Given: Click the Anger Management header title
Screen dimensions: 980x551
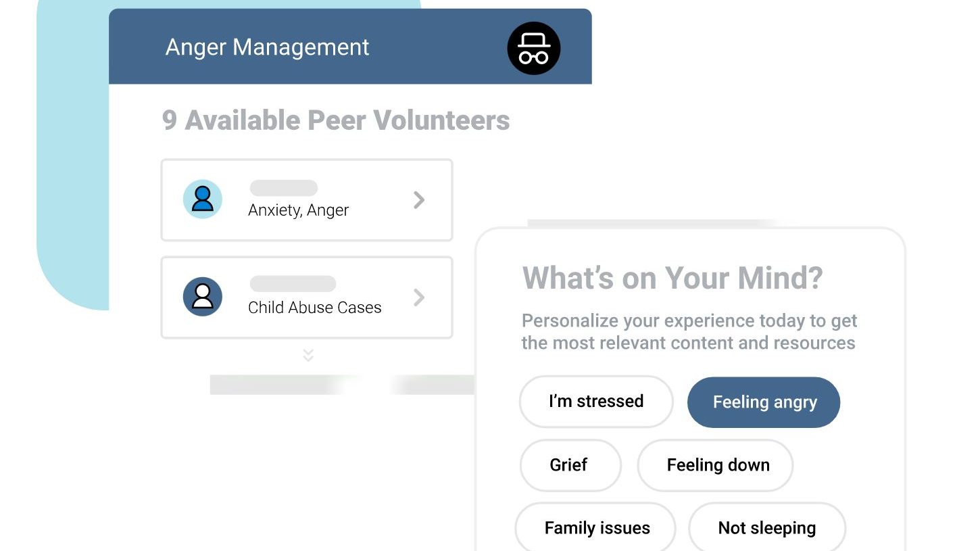Looking at the screenshot, I should coord(268,47).
